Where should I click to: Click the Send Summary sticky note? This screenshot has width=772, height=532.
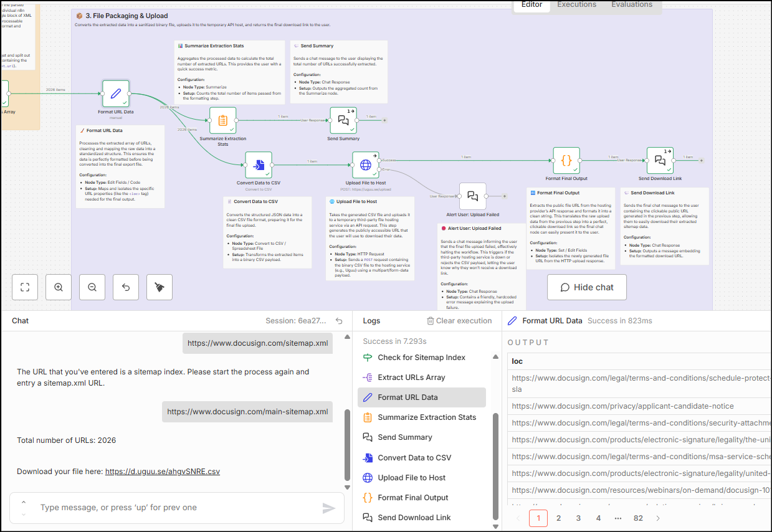339,72
